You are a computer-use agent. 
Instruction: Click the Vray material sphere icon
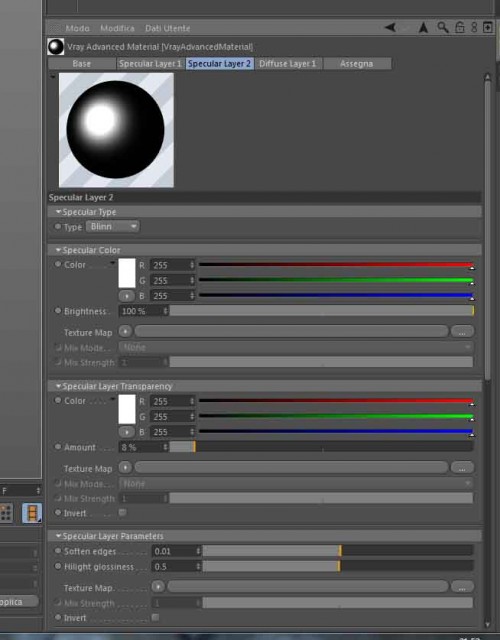(56, 47)
